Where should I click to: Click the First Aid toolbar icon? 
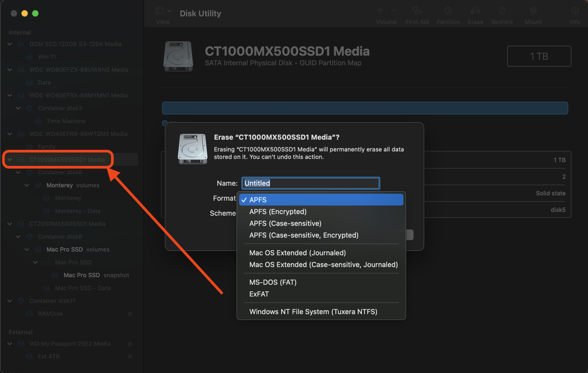417,11
